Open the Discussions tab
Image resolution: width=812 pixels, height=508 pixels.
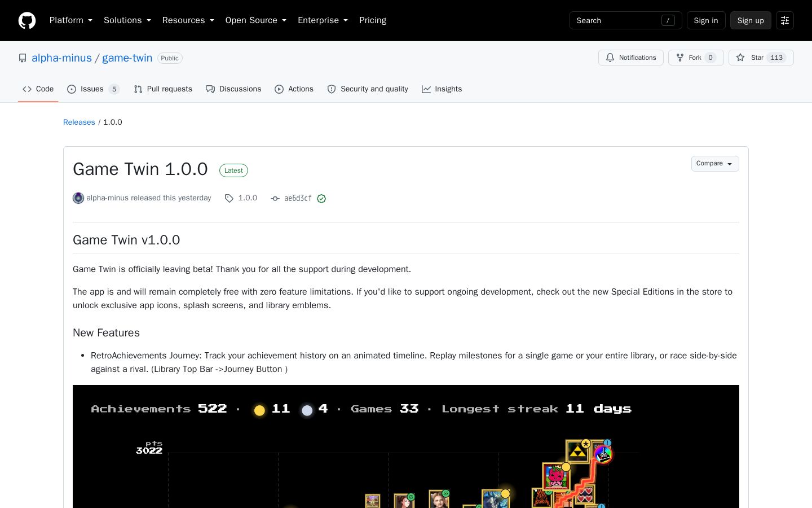tap(233, 89)
